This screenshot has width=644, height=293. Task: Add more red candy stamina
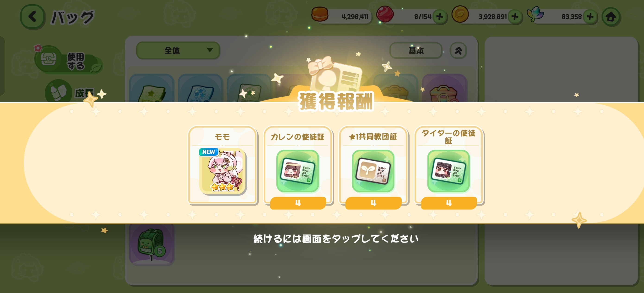coord(439,17)
